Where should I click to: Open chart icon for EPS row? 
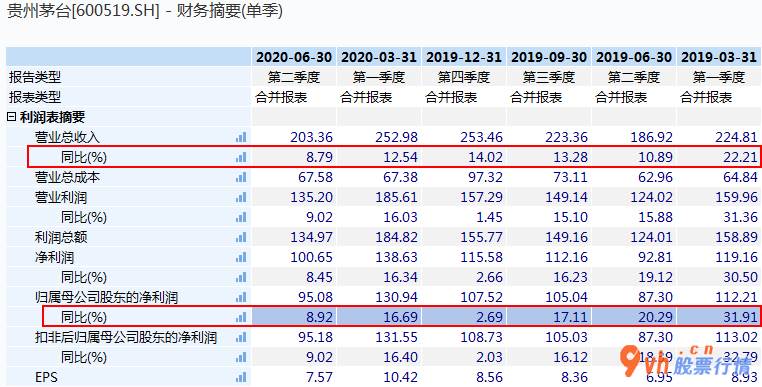[x=241, y=377]
